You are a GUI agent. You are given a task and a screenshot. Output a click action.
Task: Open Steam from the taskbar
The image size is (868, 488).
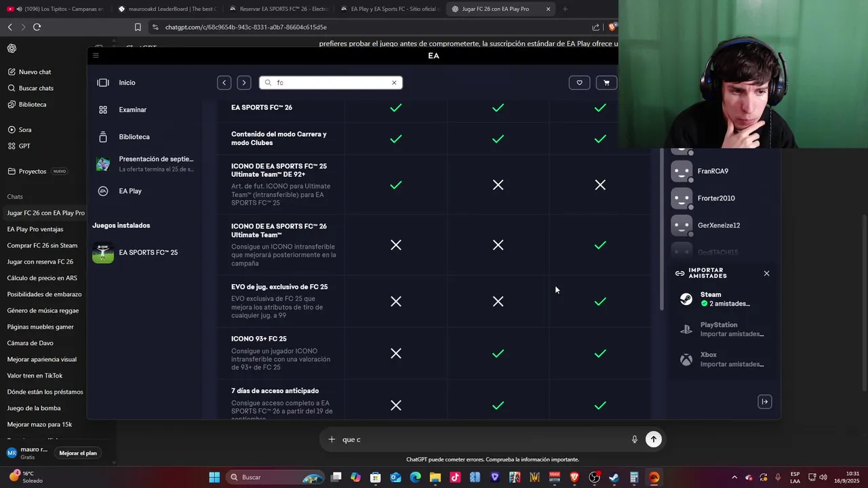point(614,477)
